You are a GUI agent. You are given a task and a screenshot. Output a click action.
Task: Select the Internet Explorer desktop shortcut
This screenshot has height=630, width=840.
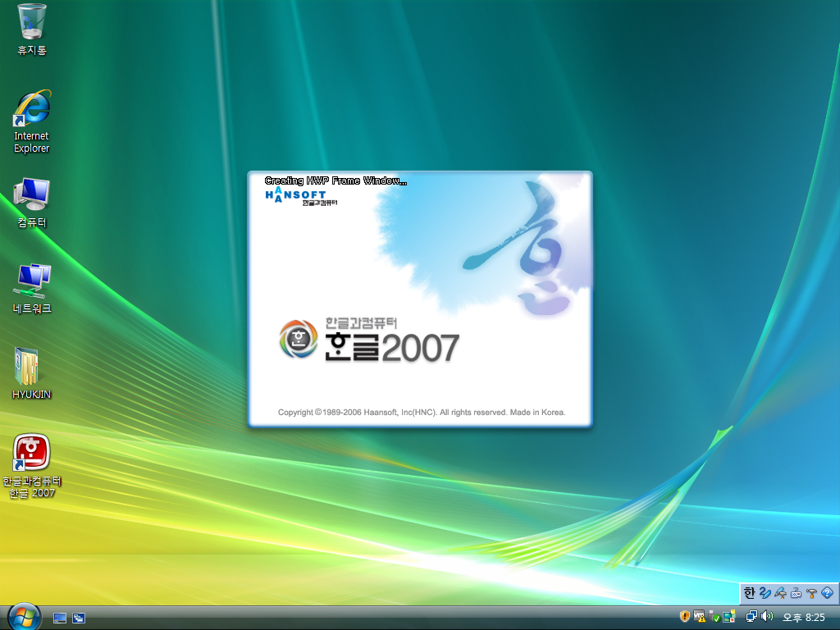click(x=32, y=121)
